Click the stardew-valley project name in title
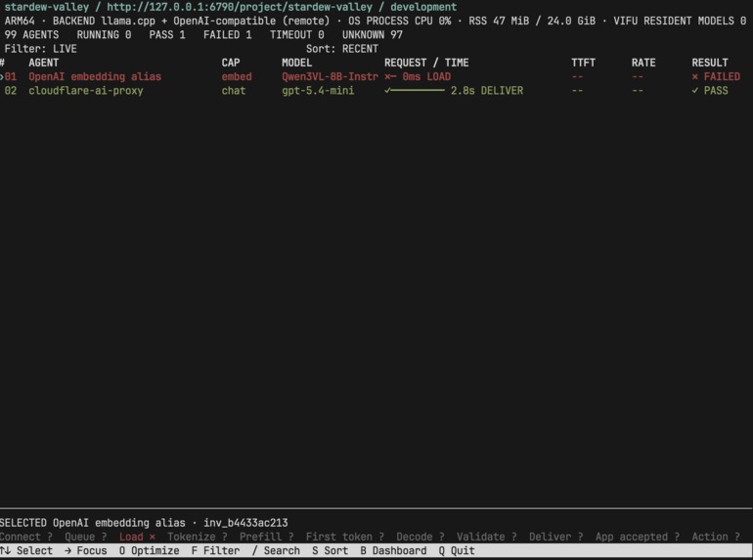753x560 pixels. 47,7
